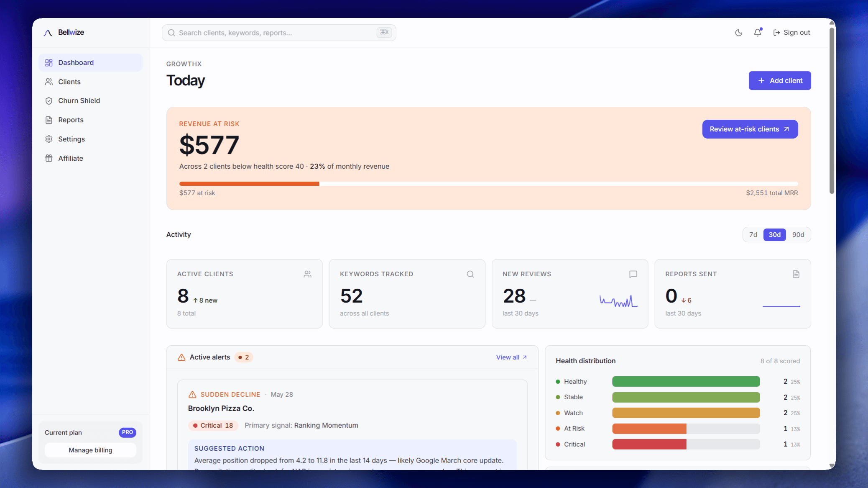Open View all alerts link
The height and width of the screenshot is (488, 868).
(x=511, y=357)
